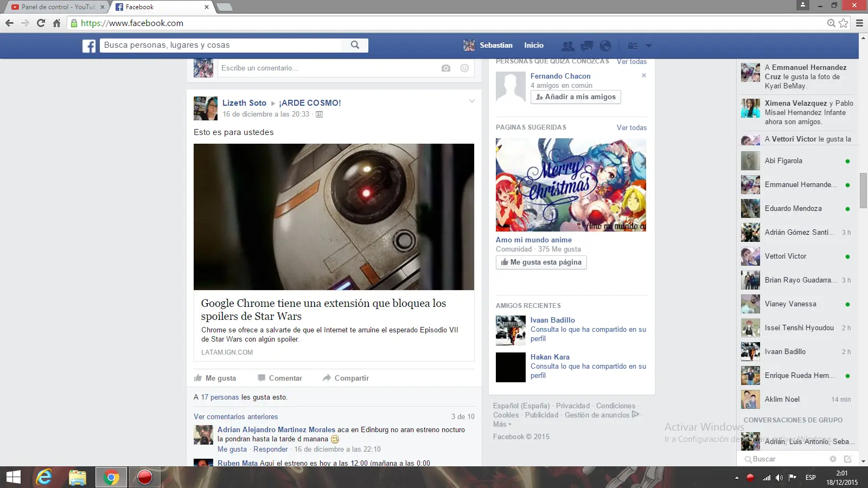The image size is (868, 488).
Task: Click the Chrome icon in the taskbar
Action: [x=111, y=477]
